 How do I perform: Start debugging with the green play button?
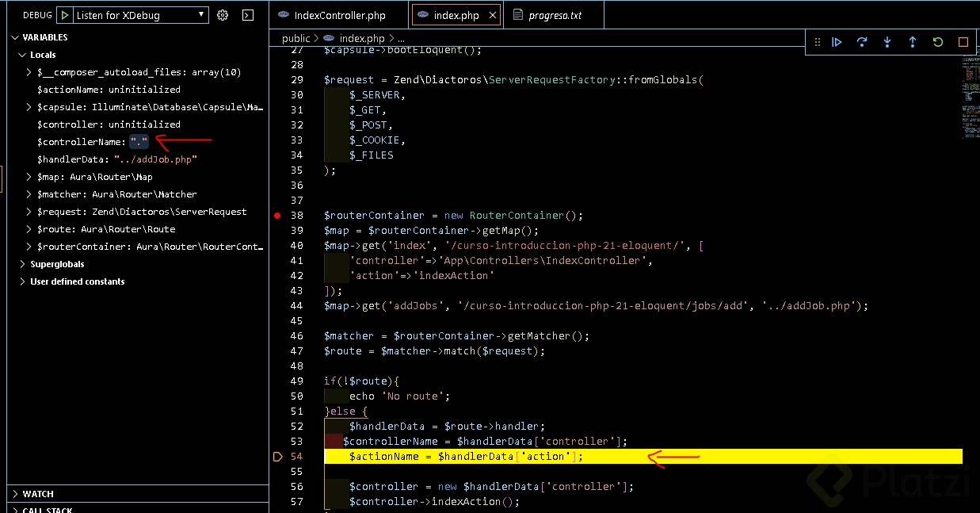coord(65,15)
